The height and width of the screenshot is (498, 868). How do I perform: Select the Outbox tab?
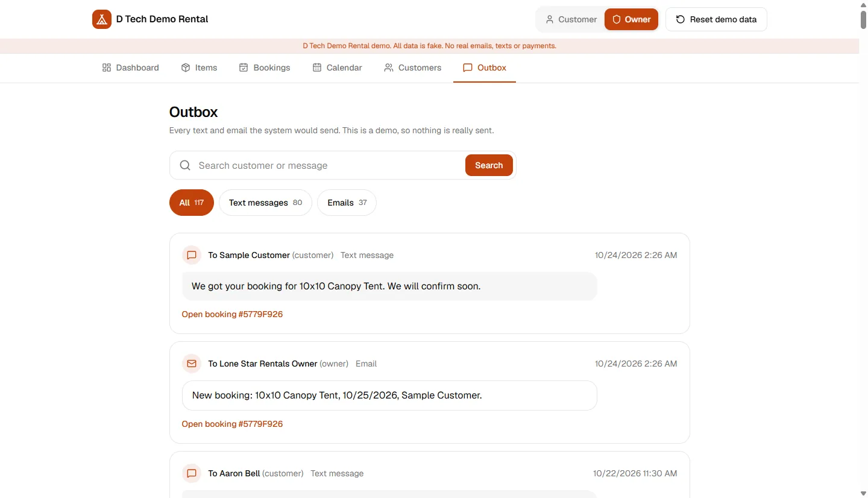click(485, 68)
